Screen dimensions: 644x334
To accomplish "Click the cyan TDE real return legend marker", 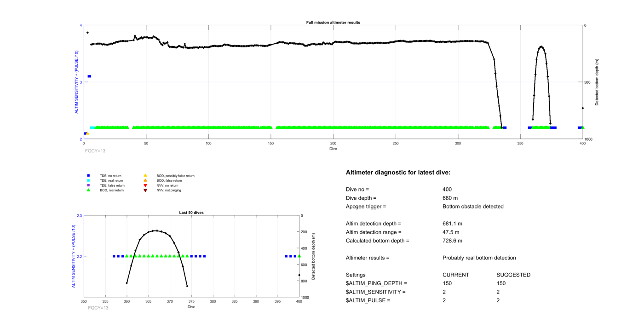I will 88,181.
